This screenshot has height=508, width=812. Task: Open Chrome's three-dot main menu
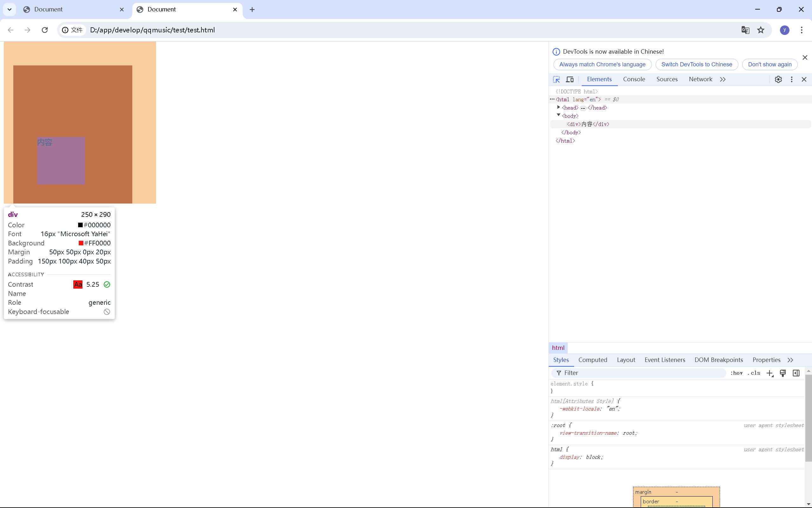tap(802, 30)
